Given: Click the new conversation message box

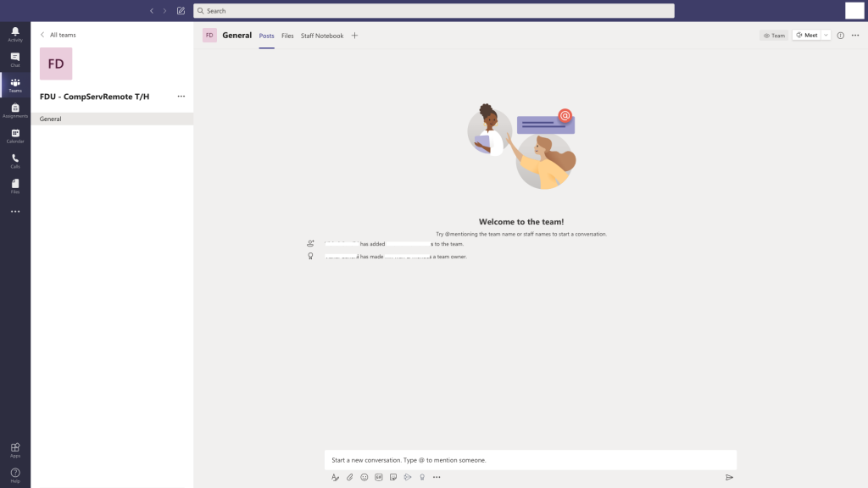Looking at the screenshot, I should coord(531,460).
